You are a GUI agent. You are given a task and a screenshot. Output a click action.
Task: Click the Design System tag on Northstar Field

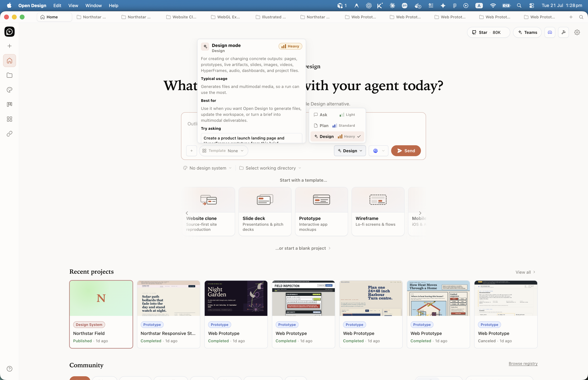tap(89, 325)
